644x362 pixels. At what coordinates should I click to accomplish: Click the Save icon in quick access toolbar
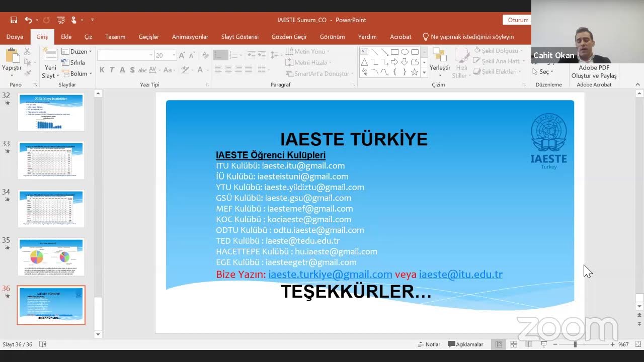(x=14, y=20)
